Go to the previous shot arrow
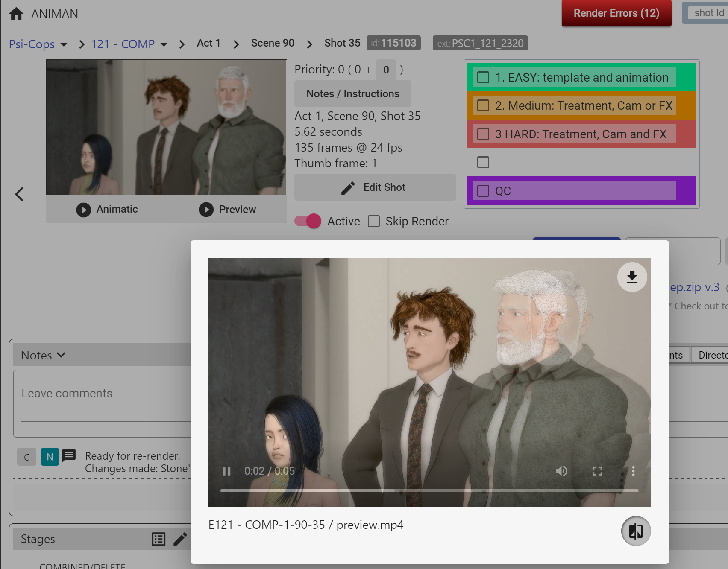Viewport: 728px width, 569px height. (x=19, y=194)
